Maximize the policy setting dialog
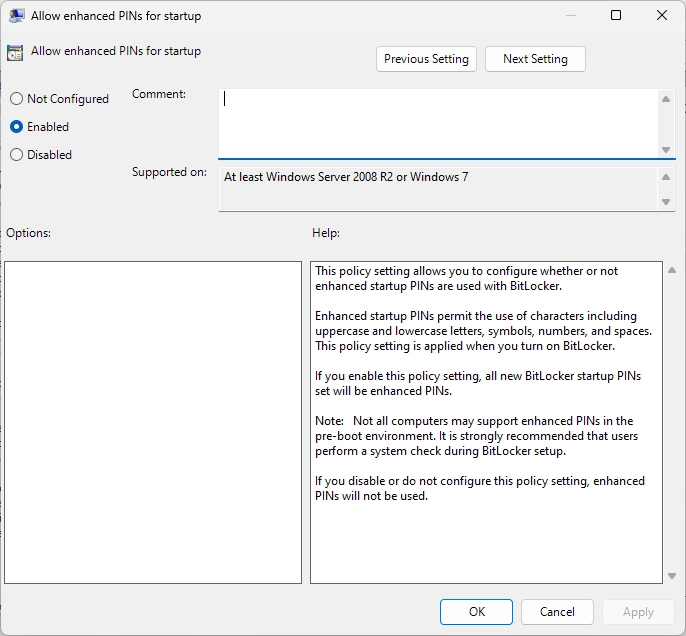Screen dimensions: 686x636 click(x=616, y=15)
